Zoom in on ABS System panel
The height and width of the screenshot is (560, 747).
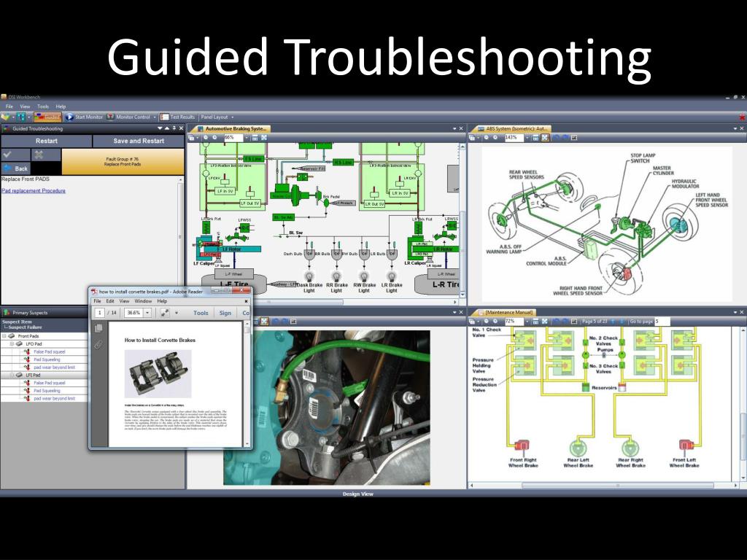pos(495,138)
